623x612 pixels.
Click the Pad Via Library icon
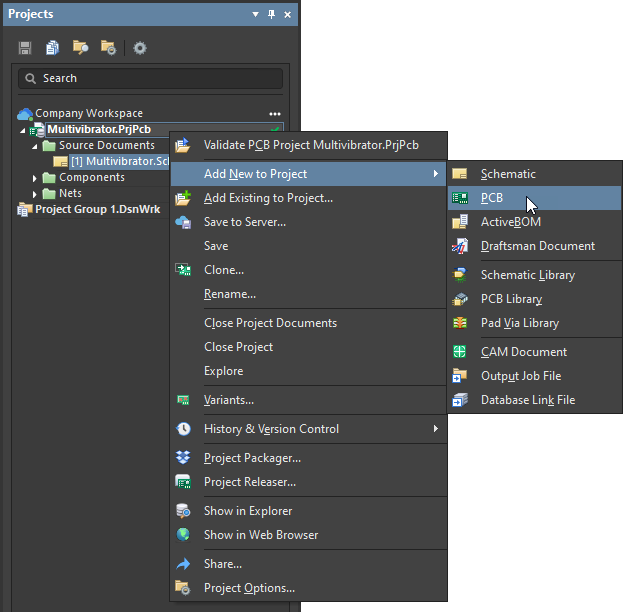[460, 323]
